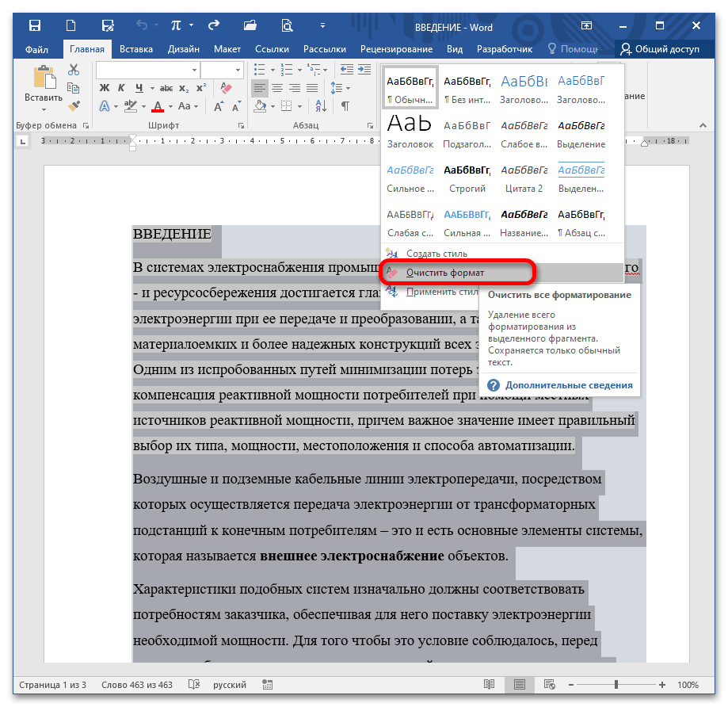Click text highlight color pen button
The width and height of the screenshot is (728, 707).
[131, 106]
